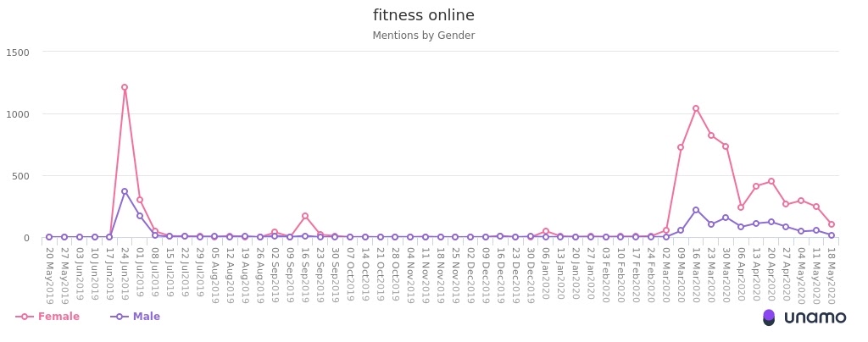Pick Female marker at 23 Mar 2020

[711, 135]
